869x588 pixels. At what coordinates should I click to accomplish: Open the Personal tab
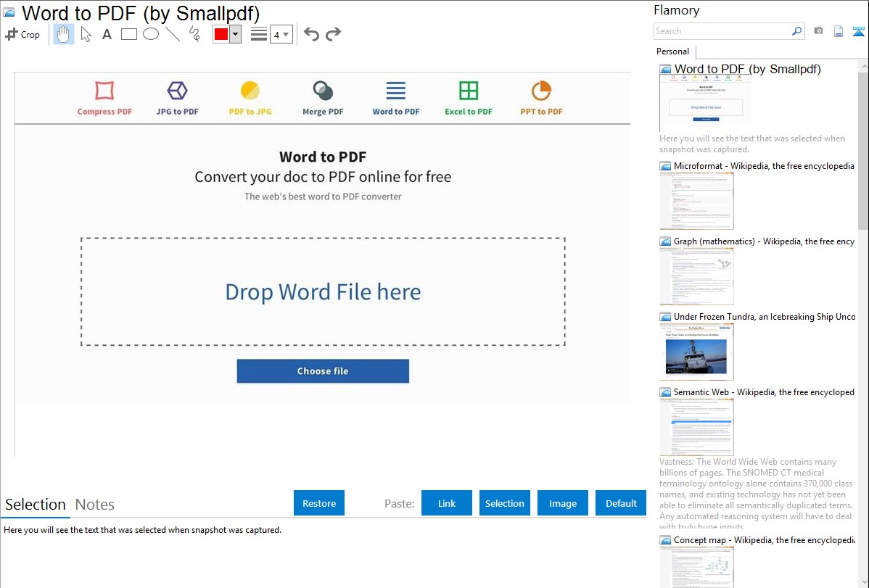pyautogui.click(x=672, y=51)
